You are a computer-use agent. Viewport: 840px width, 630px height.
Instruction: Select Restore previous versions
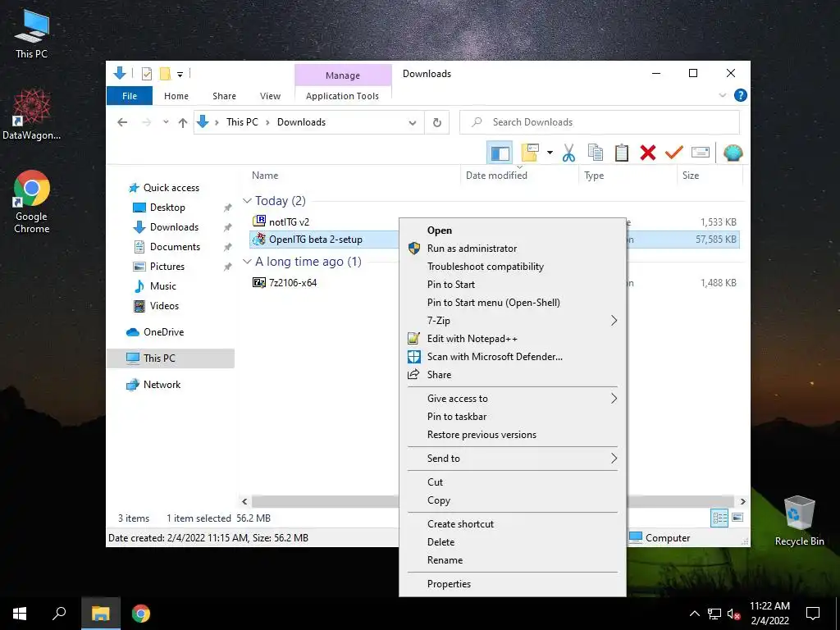(x=513, y=435)
